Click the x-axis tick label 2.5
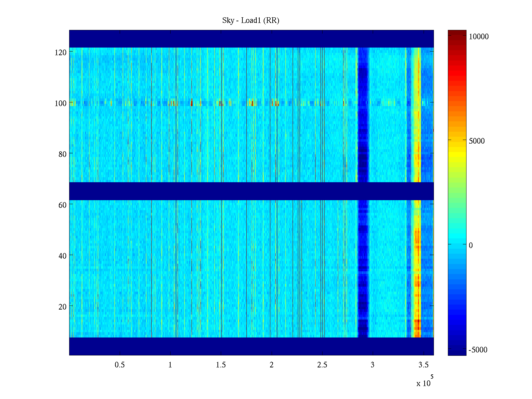The width and height of the screenshot is (532, 399). (322, 365)
